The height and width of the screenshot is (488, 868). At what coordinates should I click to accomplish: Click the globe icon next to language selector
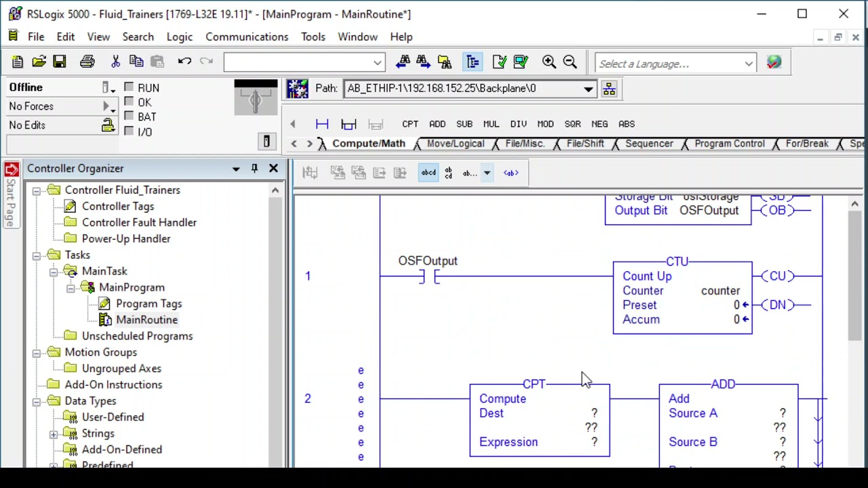coord(774,63)
